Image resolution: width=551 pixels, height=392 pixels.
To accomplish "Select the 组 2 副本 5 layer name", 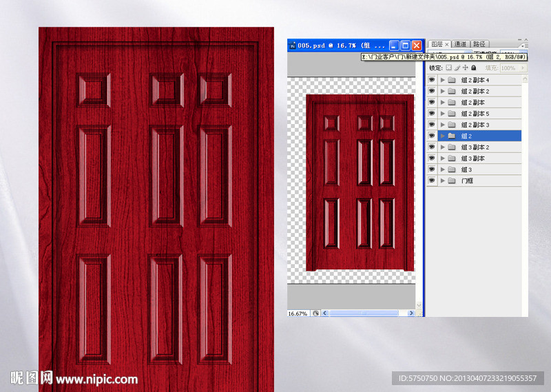I will (475, 114).
